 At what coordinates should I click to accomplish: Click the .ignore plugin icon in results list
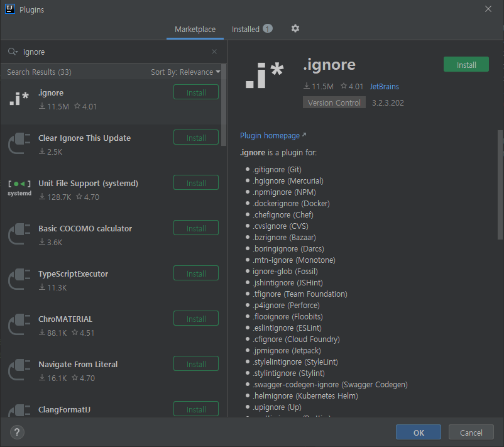click(19, 99)
